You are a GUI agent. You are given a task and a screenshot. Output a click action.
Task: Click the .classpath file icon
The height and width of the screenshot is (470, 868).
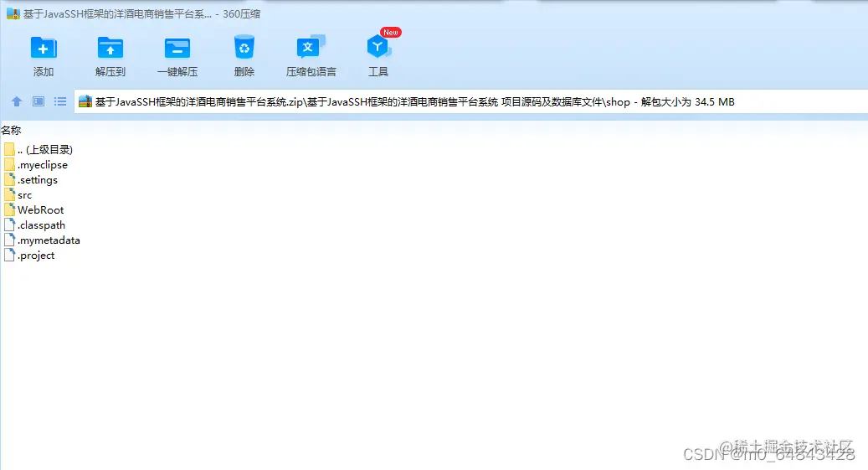[x=9, y=225]
